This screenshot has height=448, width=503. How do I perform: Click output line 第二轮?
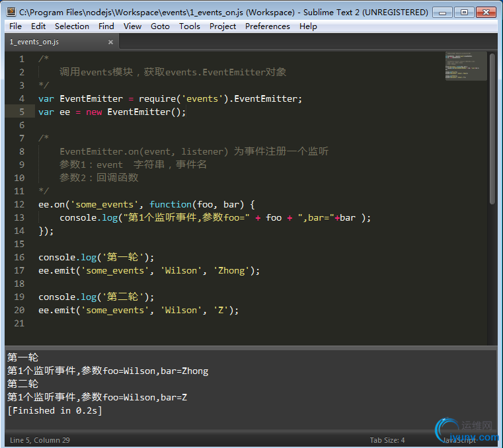[x=22, y=384]
